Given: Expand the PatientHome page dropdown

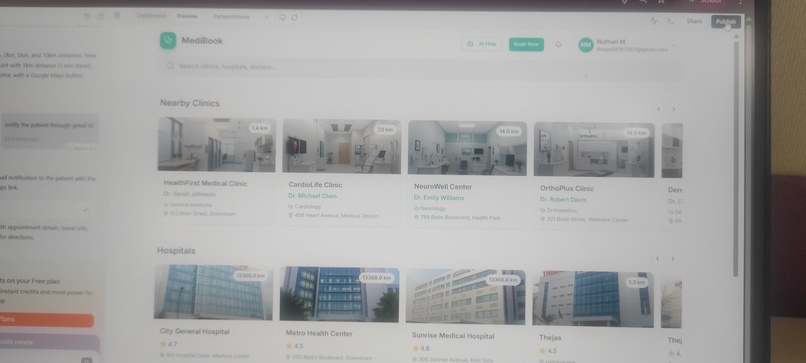Looking at the screenshot, I should pyautogui.click(x=267, y=17).
